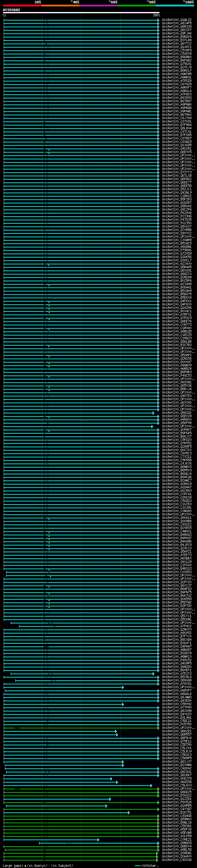Click hit label UniRef100_Q3UK56
197x868 pixels.
point(177,257)
